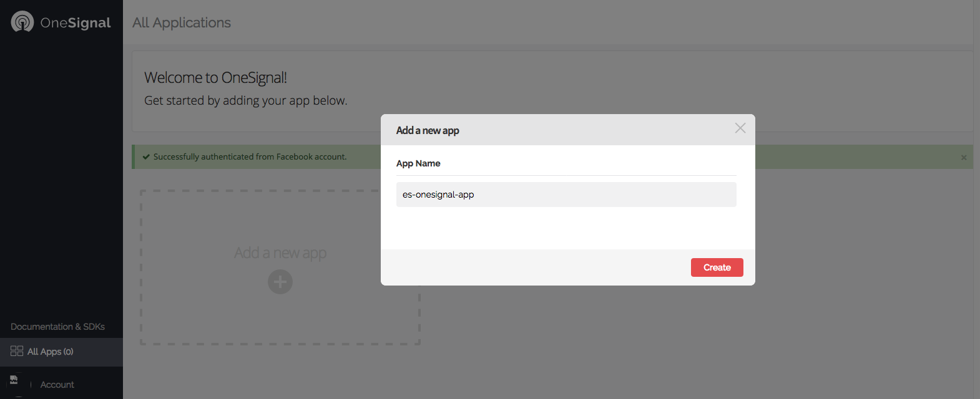Dismiss the Facebook authentication success banner
This screenshot has height=399, width=980.
[x=964, y=158]
